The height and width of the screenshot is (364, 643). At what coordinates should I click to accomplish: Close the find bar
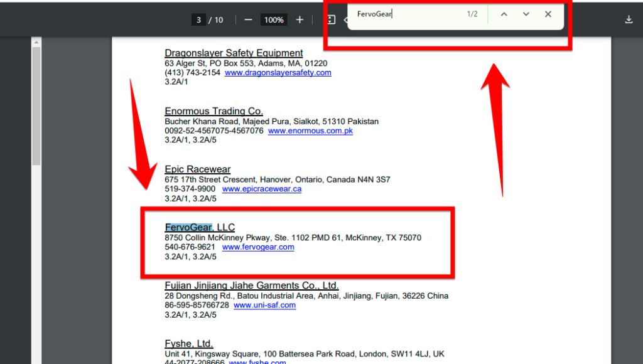click(548, 14)
